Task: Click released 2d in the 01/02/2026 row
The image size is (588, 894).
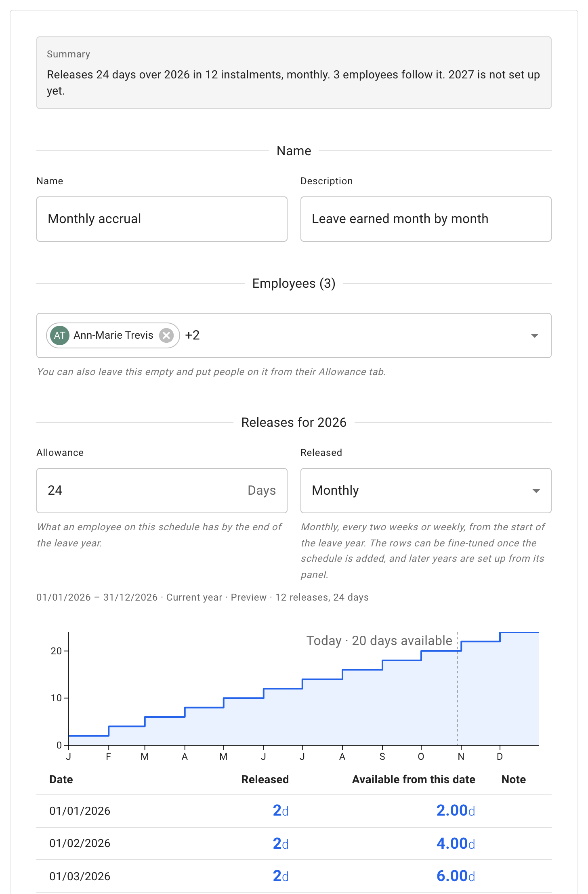Action: (281, 843)
